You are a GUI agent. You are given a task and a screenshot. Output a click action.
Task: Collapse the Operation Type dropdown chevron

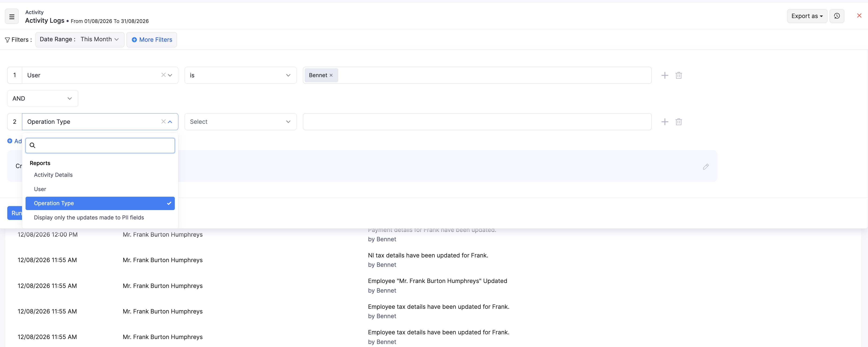[x=170, y=122]
